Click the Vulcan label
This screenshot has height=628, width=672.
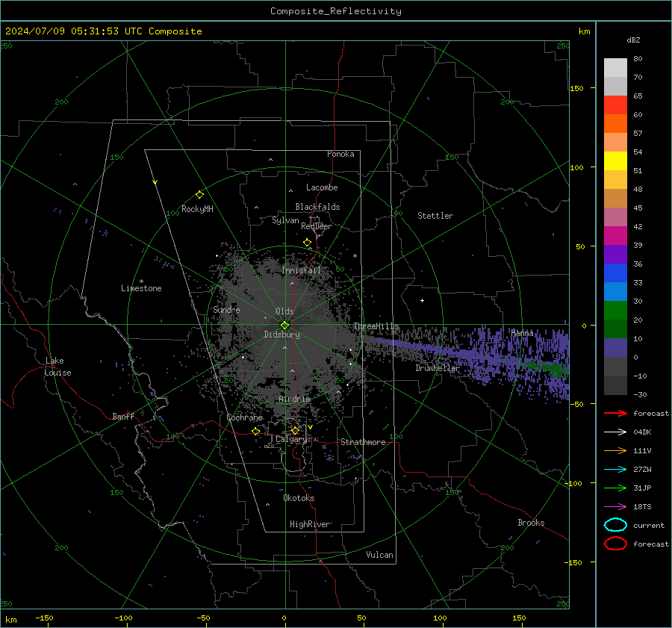coord(379,555)
